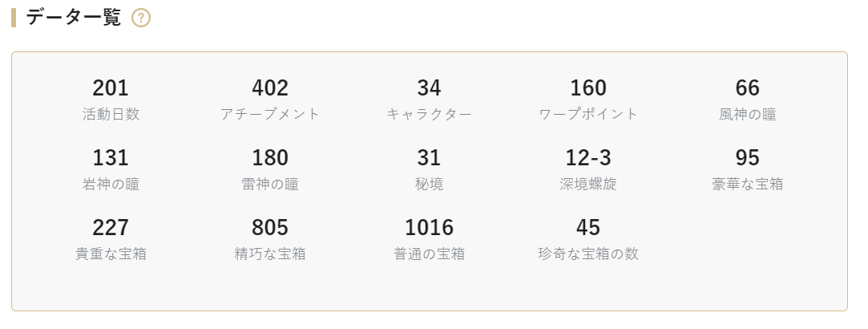Select the 雷神の瞳 count of 180
Image resolution: width=868 pixels, height=329 pixels.
pos(270,169)
